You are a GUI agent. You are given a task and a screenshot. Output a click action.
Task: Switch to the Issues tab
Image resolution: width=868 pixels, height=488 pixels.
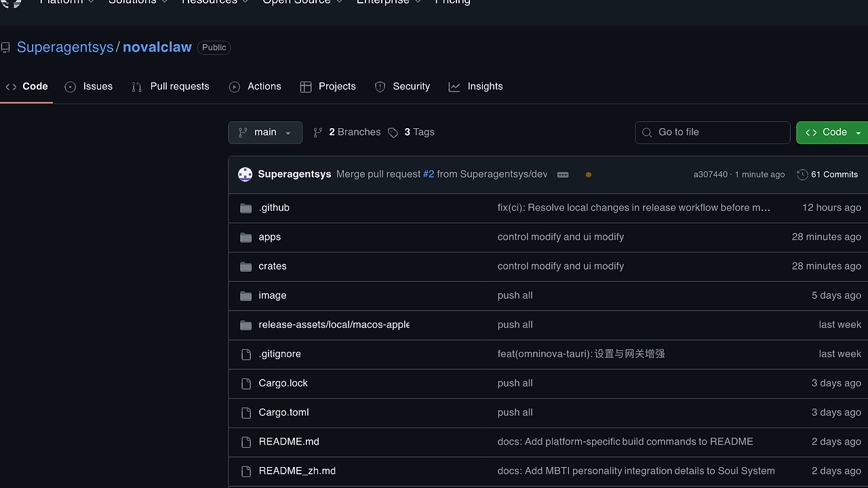tap(89, 87)
